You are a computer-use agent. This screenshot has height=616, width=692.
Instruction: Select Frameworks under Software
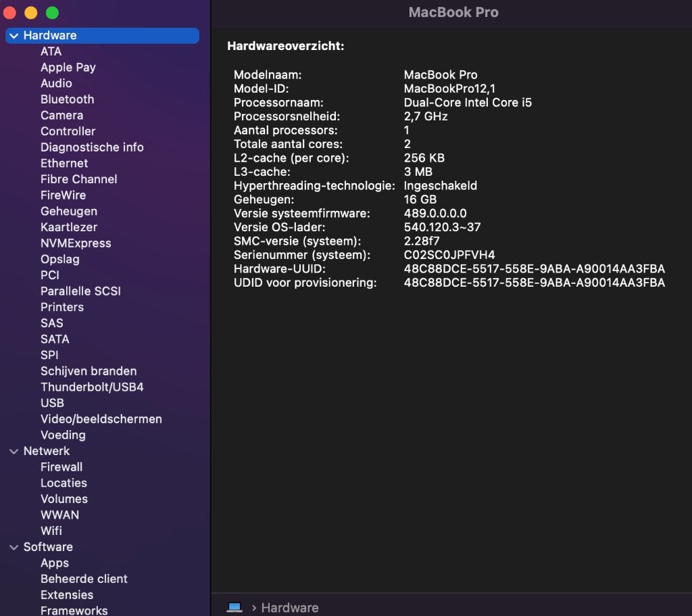[74, 611]
